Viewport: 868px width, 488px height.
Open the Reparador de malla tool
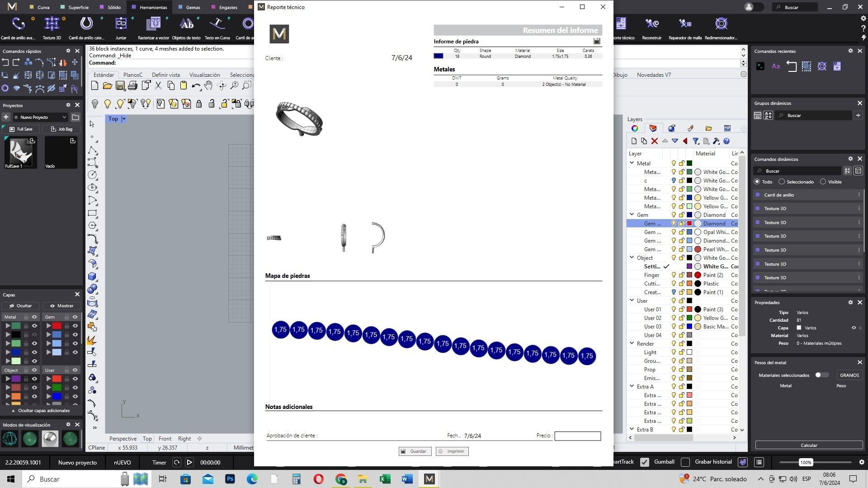[685, 24]
